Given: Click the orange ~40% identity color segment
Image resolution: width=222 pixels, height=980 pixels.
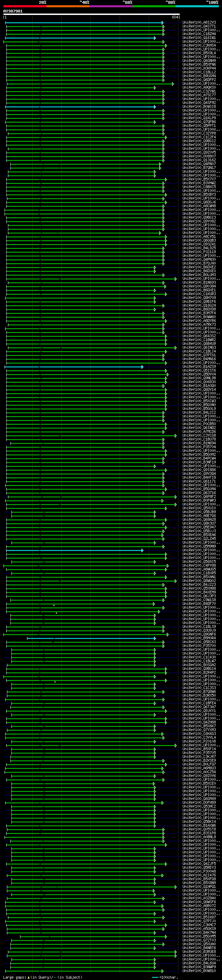Looking at the screenshot, I should coord(68,6).
